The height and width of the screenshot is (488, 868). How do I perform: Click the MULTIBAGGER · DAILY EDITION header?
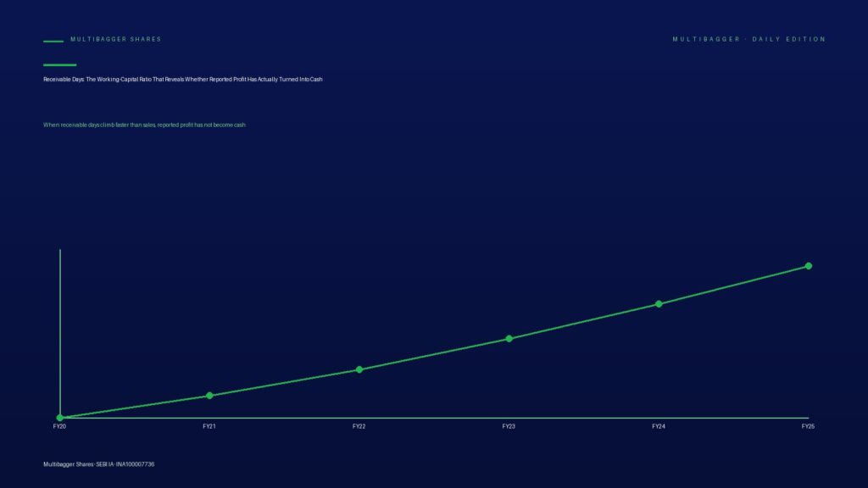click(x=749, y=39)
